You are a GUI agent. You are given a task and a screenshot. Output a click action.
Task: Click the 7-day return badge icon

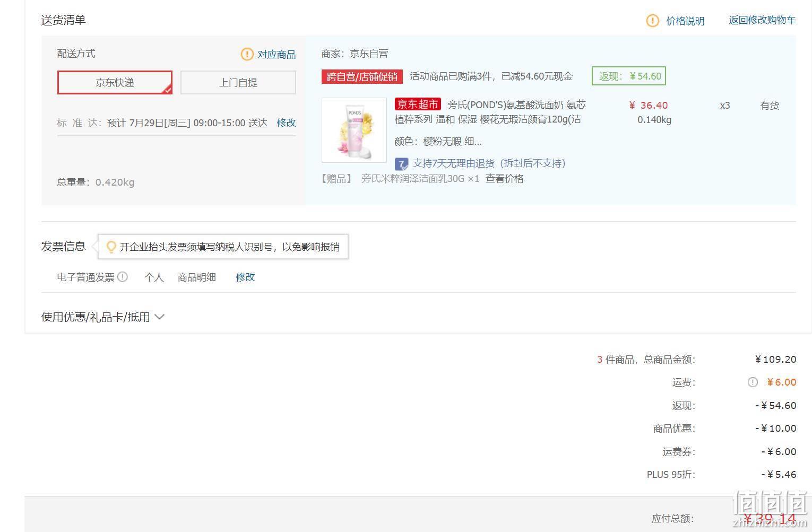(x=401, y=164)
